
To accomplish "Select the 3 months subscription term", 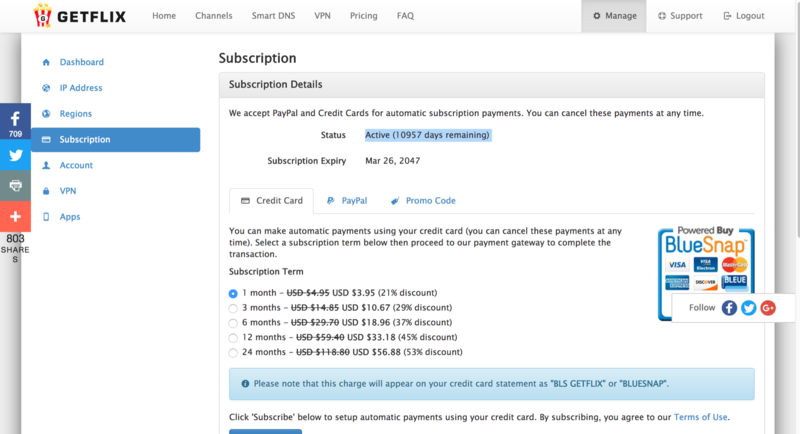I will pyautogui.click(x=233, y=308).
